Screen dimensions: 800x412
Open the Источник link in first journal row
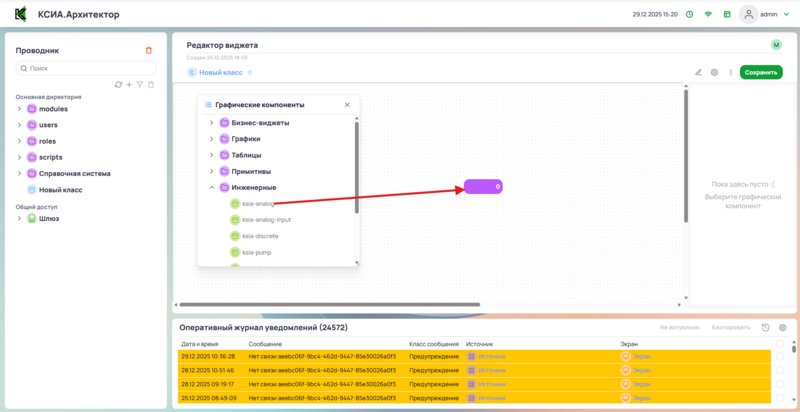click(x=491, y=356)
